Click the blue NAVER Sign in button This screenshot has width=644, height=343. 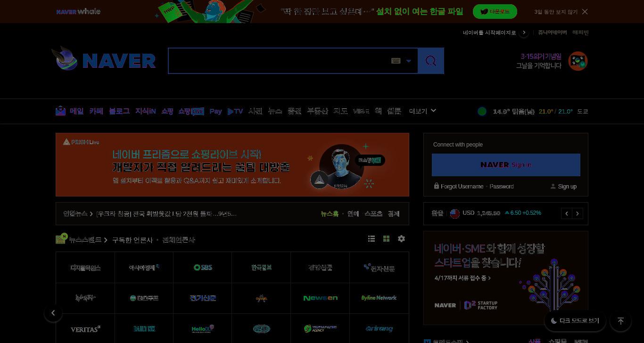click(x=506, y=165)
